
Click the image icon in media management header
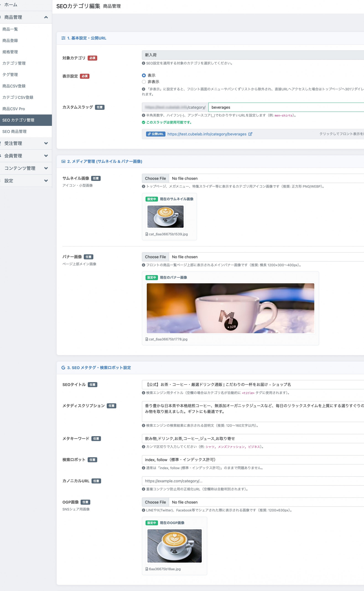pyautogui.click(x=63, y=161)
